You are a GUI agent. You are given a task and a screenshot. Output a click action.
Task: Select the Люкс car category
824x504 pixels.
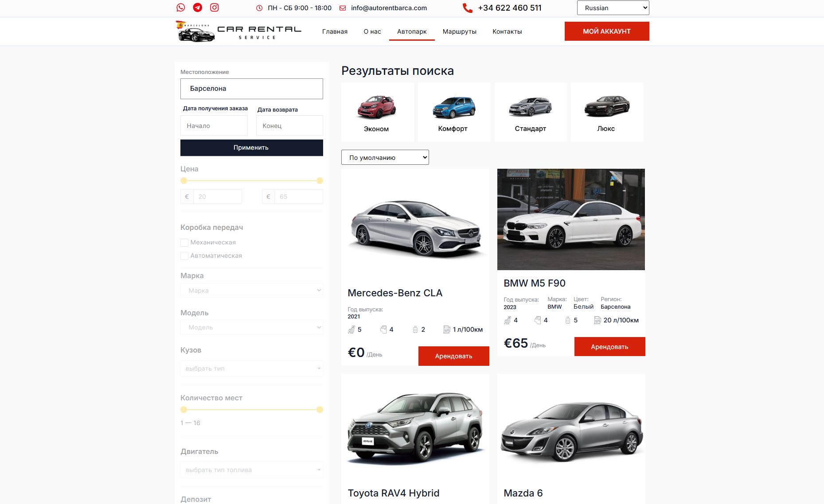607,112
